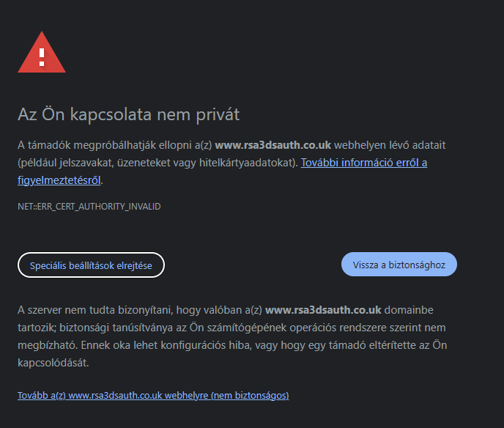Click the underlined word figyelmeztetésről

[59, 180]
